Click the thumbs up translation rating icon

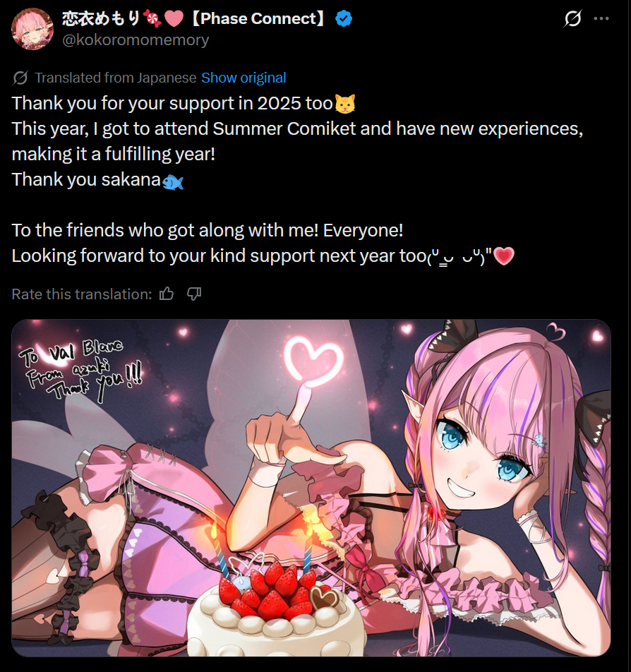167,294
